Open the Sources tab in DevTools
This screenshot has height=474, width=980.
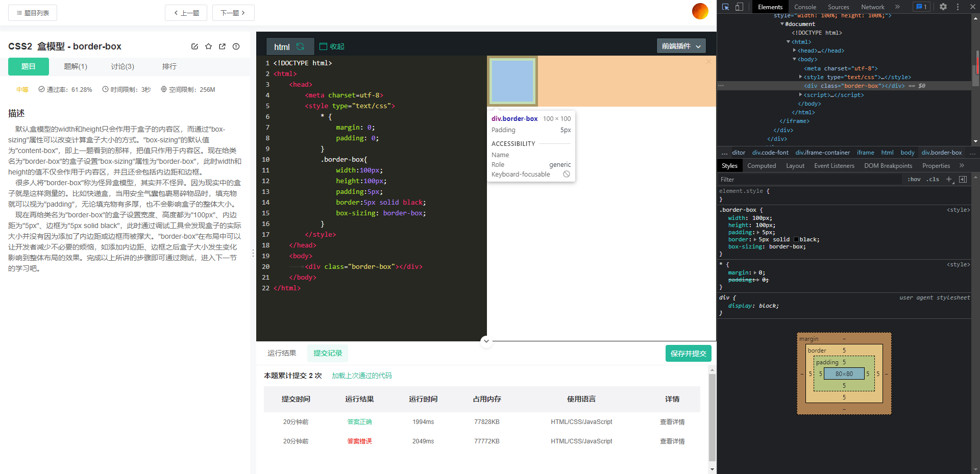[x=839, y=7]
